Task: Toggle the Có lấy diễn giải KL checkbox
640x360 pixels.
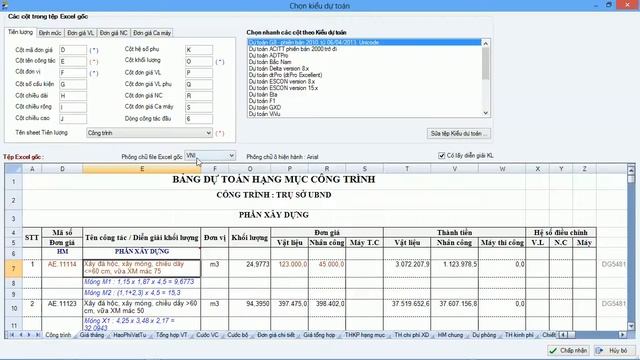Action: pyautogui.click(x=441, y=156)
